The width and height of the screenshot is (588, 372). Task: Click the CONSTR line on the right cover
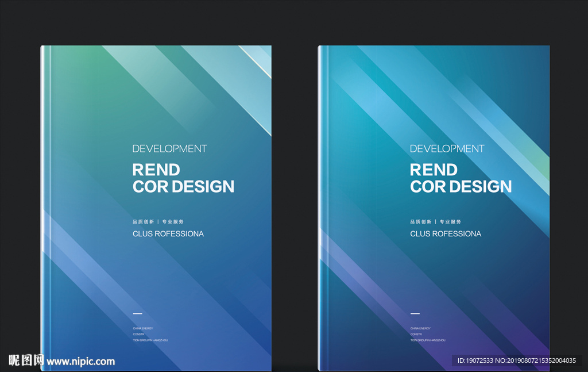416,335
